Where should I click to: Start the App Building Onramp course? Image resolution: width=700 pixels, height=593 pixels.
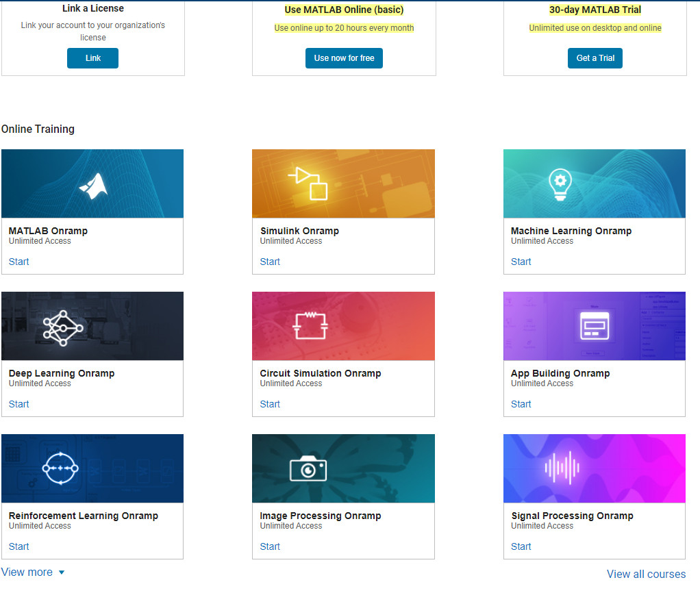[521, 404]
